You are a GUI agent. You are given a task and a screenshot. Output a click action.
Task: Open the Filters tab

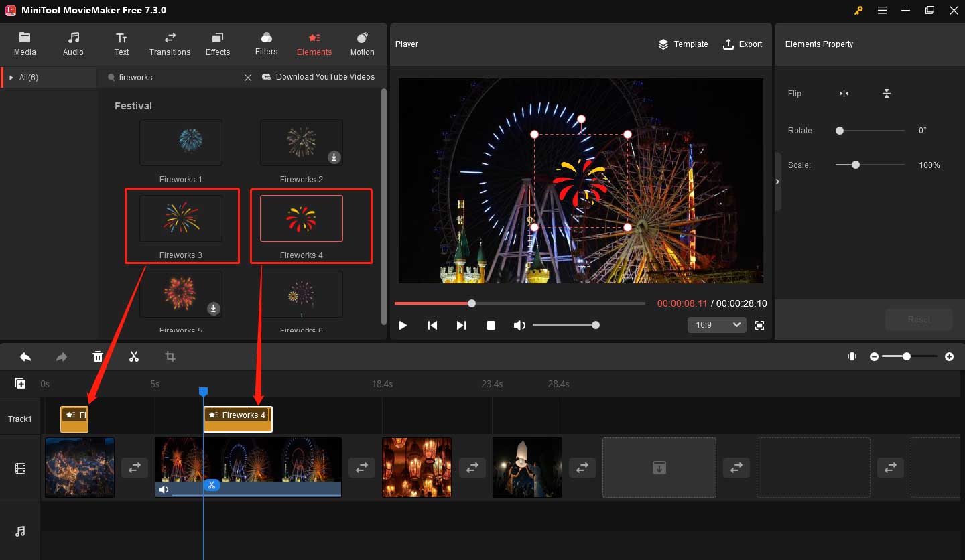click(266, 44)
